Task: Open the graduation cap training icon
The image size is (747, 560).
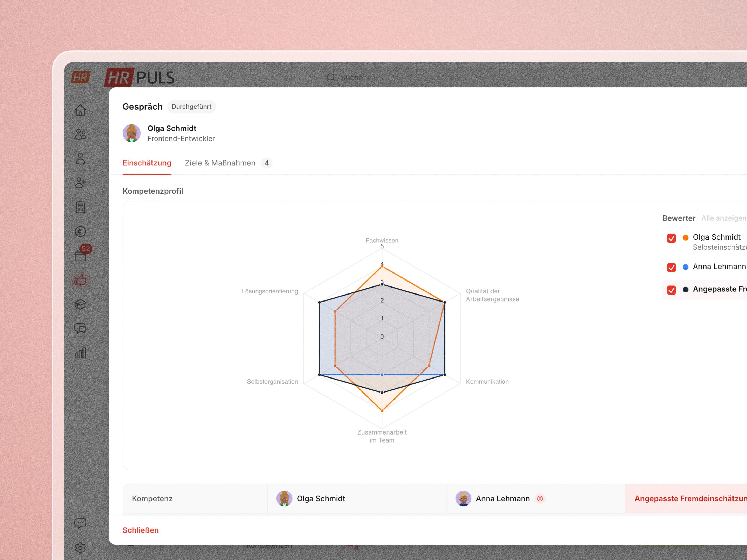Action: point(80,304)
